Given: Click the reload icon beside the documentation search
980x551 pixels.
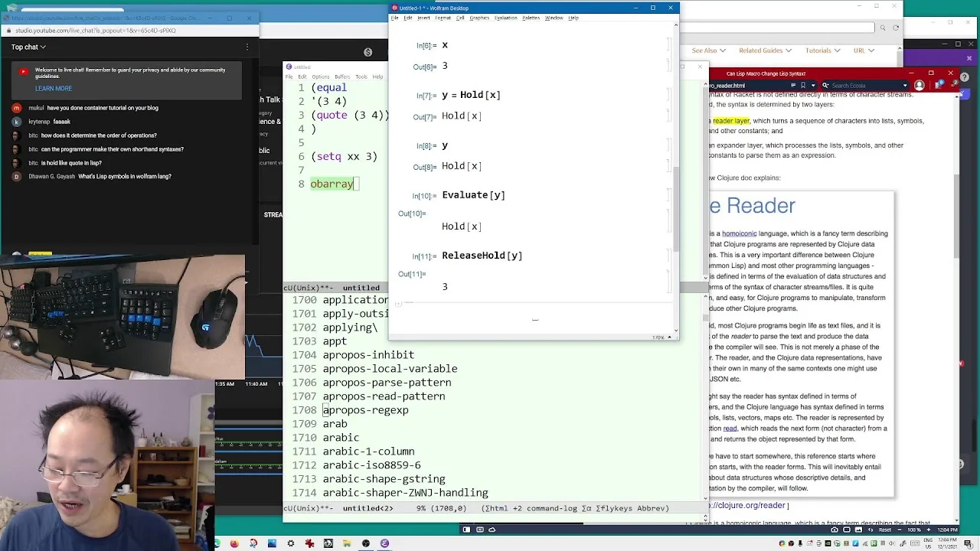Looking at the screenshot, I should 896,28.
